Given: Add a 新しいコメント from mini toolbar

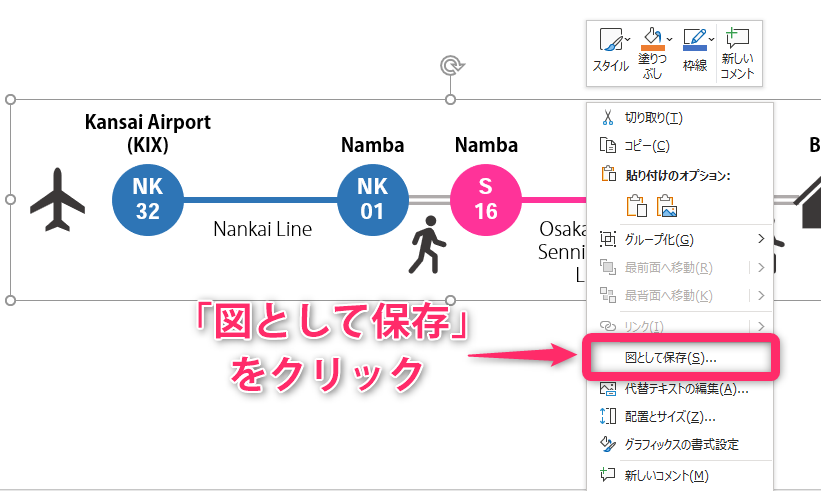Looking at the screenshot, I should point(737,53).
